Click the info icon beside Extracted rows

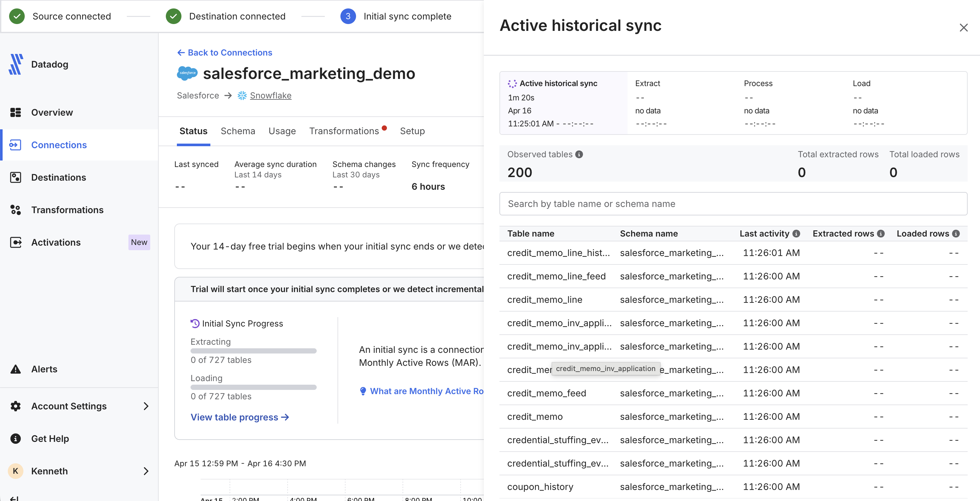point(880,233)
